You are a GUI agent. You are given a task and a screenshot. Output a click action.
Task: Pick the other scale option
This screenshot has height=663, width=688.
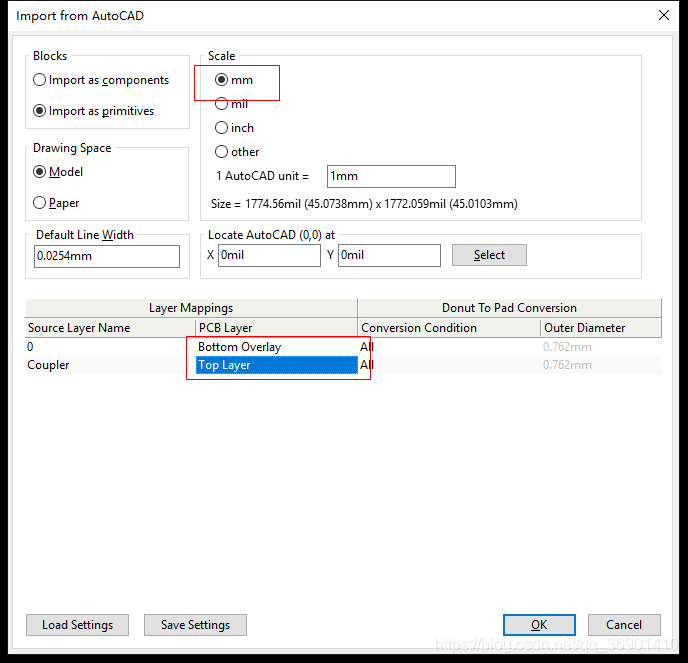click(222, 152)
